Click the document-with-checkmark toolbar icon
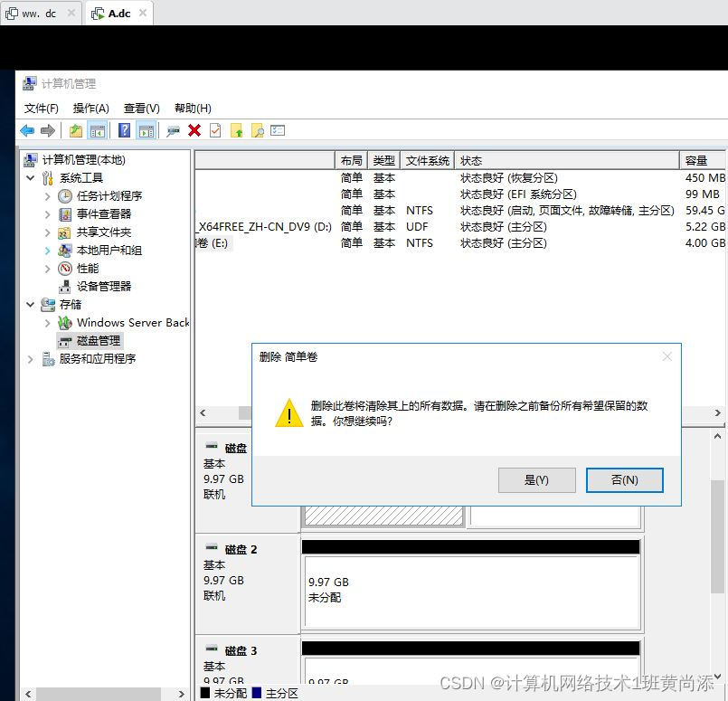Viewport: 728px width, 701px height. coord(216,129)
